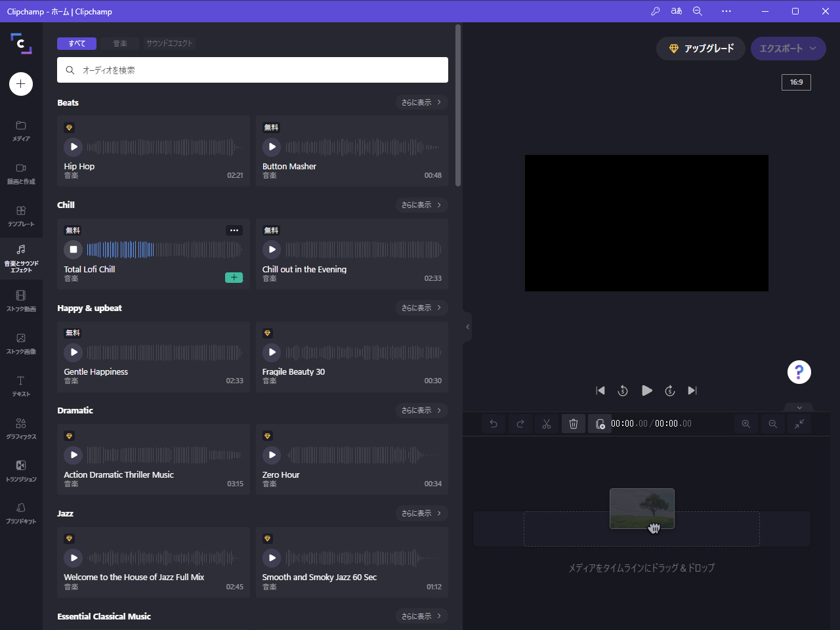Skip to the end of the video
The width and height of the screenshot is (840, 630).
coord(692,390)
